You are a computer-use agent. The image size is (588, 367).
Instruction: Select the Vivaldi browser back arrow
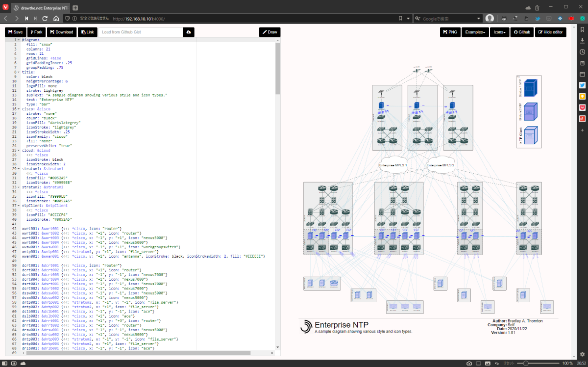[6, 18]
